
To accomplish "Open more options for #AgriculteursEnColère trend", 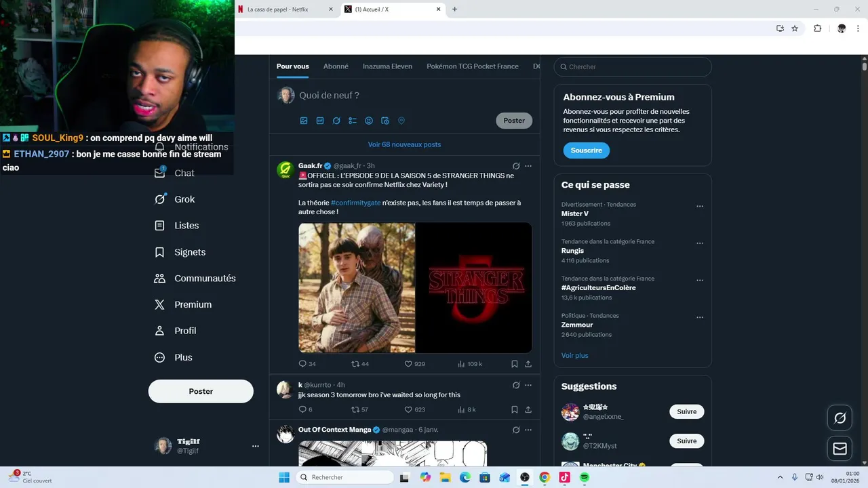I will 700,280.
